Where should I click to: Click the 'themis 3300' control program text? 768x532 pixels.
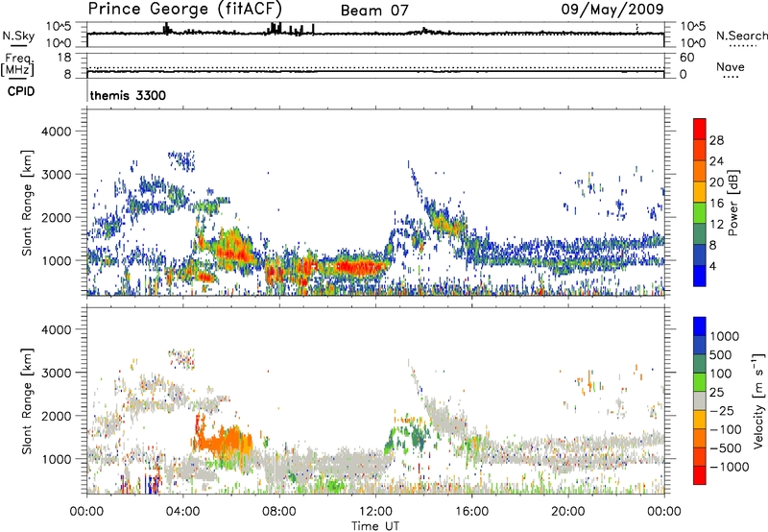[x=128, y=95]
